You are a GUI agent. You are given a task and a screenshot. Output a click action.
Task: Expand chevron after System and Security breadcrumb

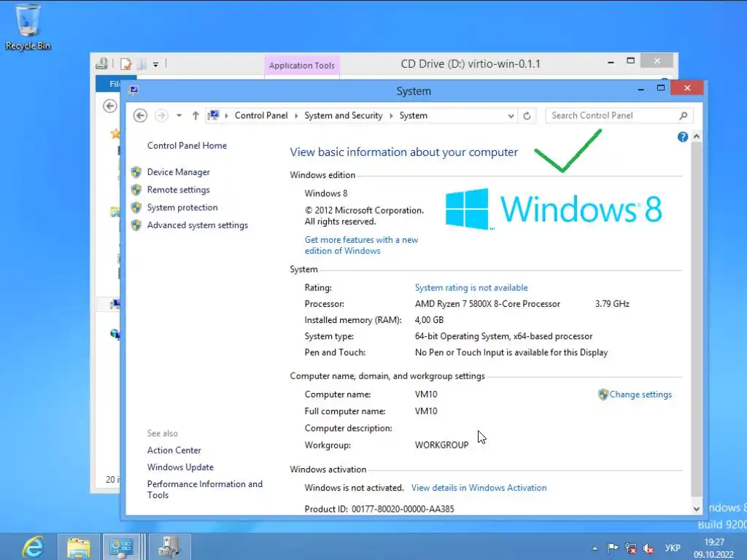(391, 116)
